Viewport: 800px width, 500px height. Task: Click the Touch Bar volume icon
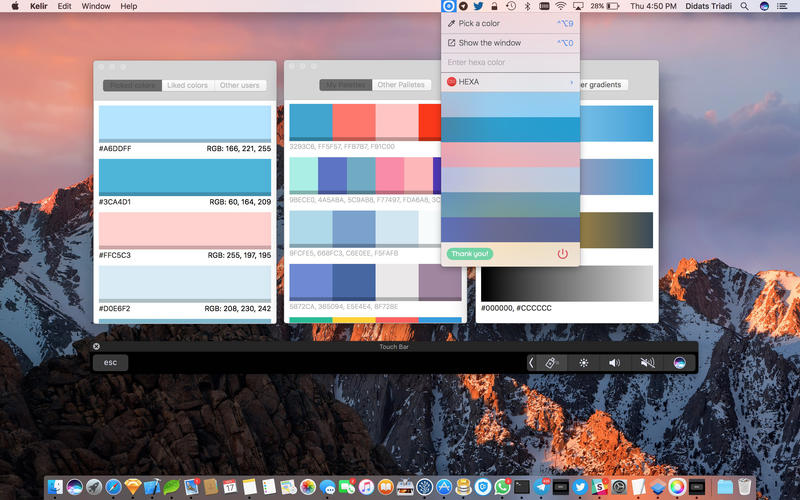pos(615,363)
